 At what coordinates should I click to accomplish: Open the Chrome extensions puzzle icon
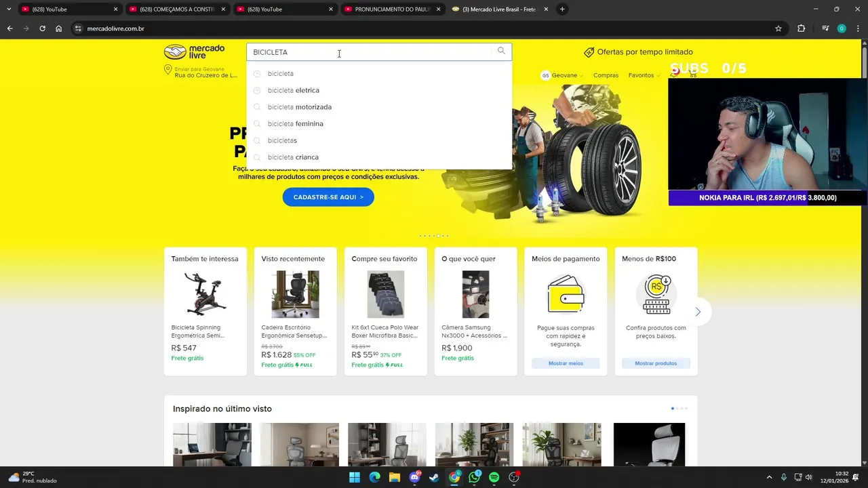(x=801, y=28)
